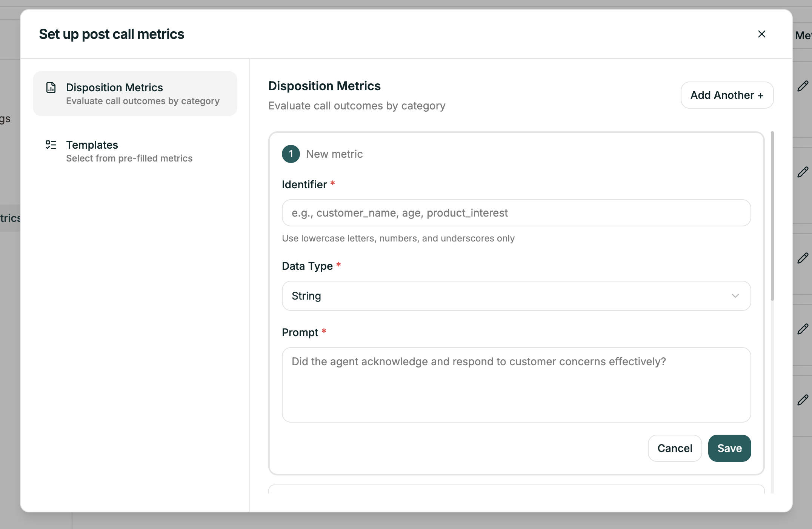This screenshot has height=529, width=812.
Task: Save the new metric
Action: pos(729,448)
